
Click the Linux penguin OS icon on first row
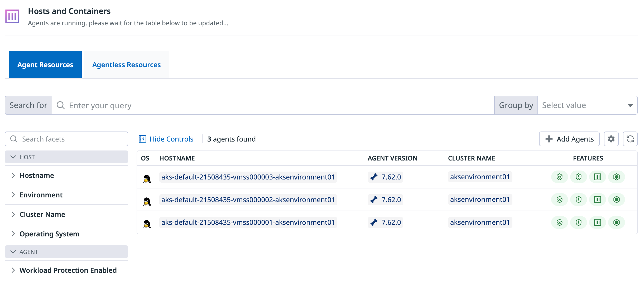[147, 177]
